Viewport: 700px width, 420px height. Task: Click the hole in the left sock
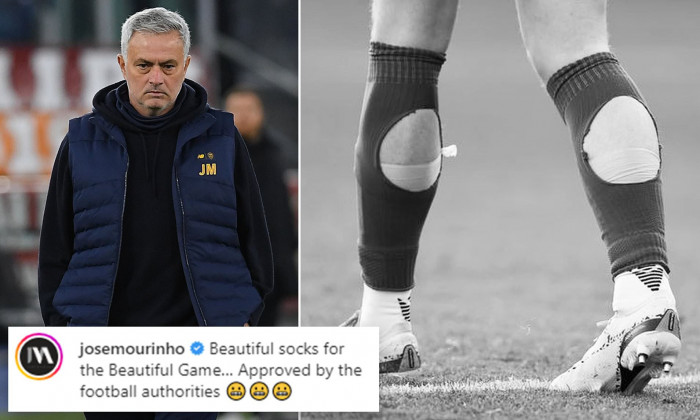[410, 150]
